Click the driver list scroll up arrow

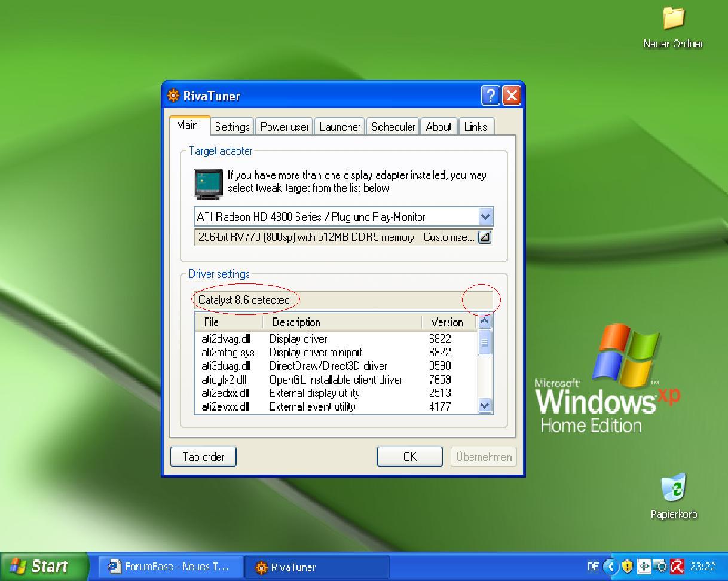485,321
